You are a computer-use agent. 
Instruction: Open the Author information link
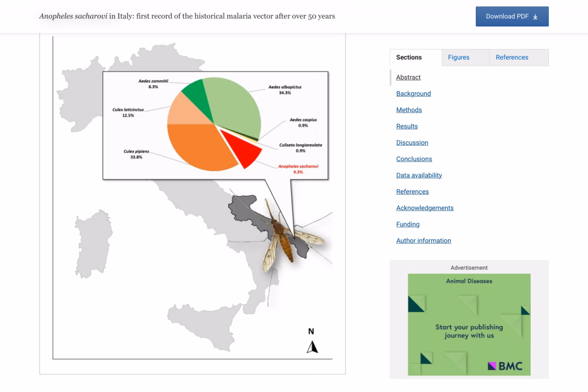pos(423,241)
